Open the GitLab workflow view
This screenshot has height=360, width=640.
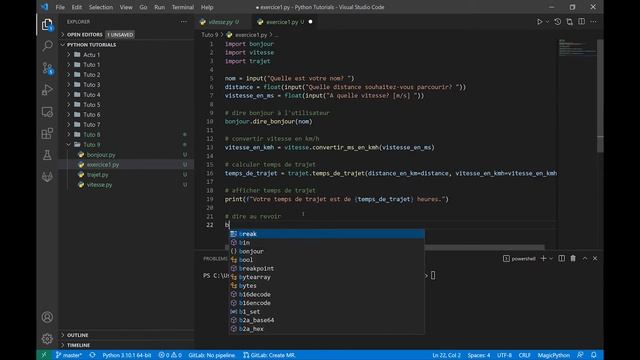pyautogui.click(x=47, y=177)
